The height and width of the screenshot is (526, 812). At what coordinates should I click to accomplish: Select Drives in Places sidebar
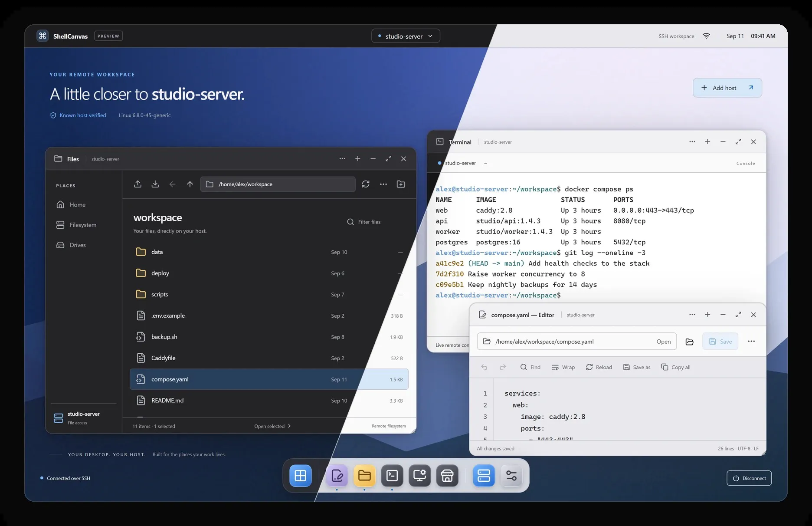(84, 245)
